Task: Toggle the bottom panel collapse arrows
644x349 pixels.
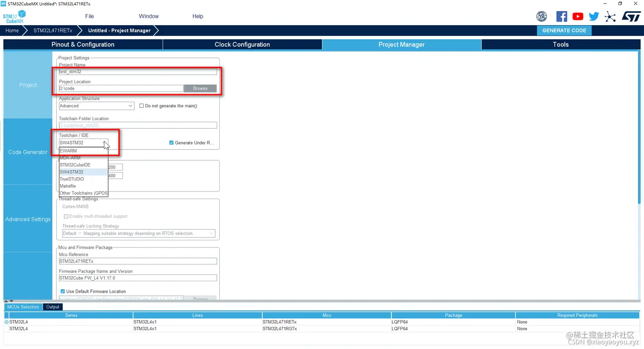Action: point(9,301)
